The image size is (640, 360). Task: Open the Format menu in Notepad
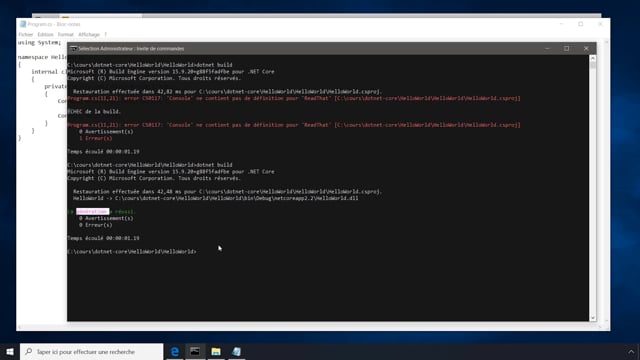[x=66, y=35]
